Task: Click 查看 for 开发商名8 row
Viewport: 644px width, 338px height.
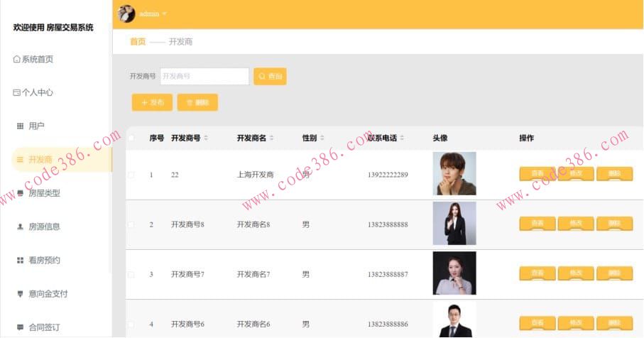Action: pyautogui.click(x=537, y=224)
